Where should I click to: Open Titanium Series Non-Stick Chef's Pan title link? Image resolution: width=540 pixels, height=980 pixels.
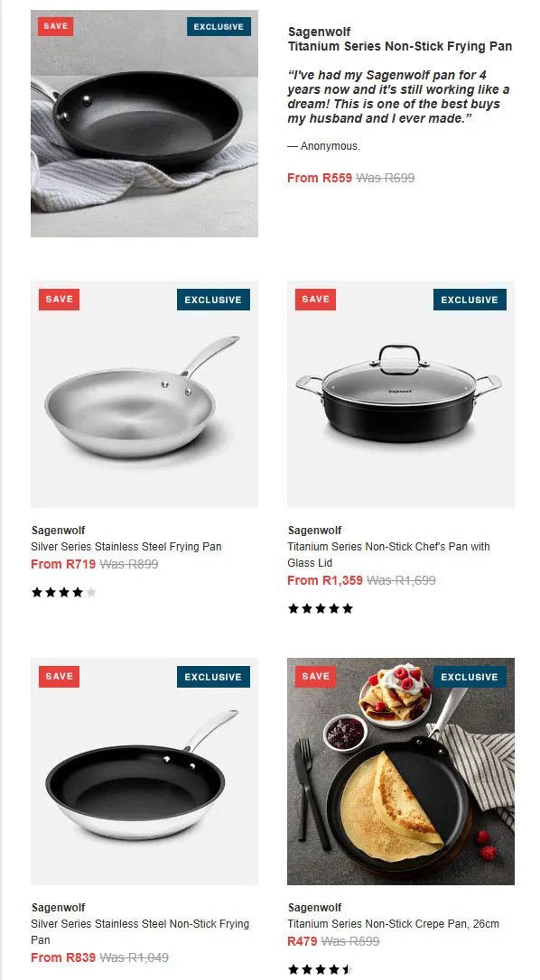coord(388,554)
